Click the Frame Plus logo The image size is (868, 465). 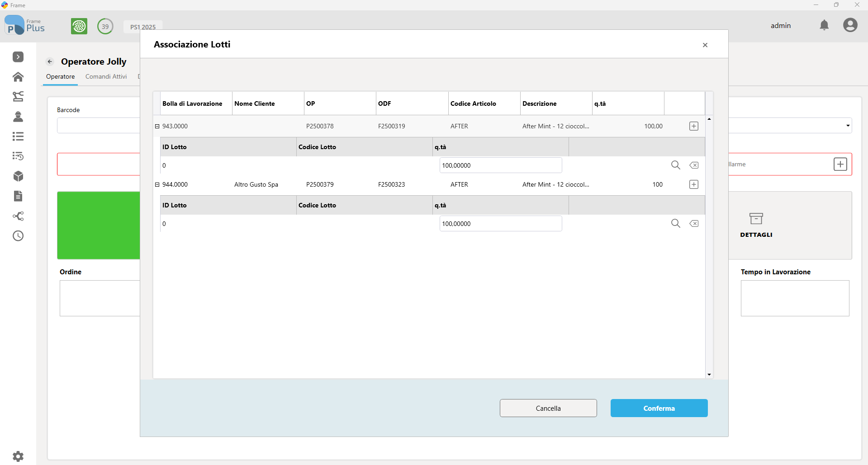pos(25,25)
